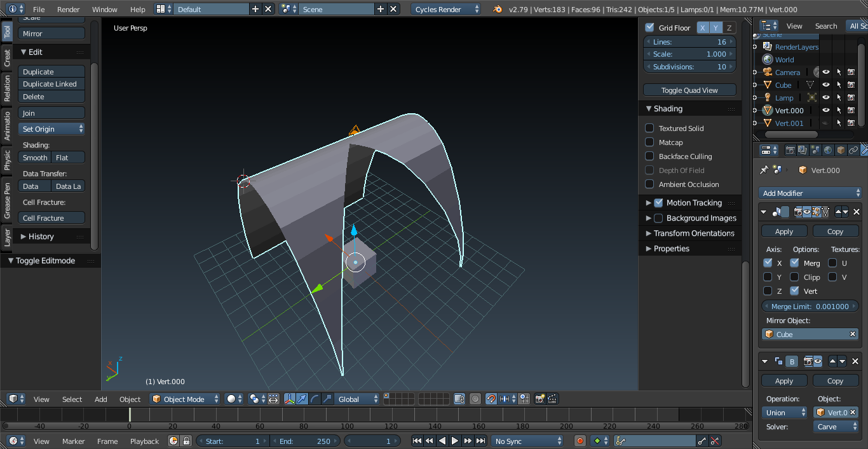This screenshot has width=868, height=449.
Task: Open the World properties globe icon
Action: [828, 150]
